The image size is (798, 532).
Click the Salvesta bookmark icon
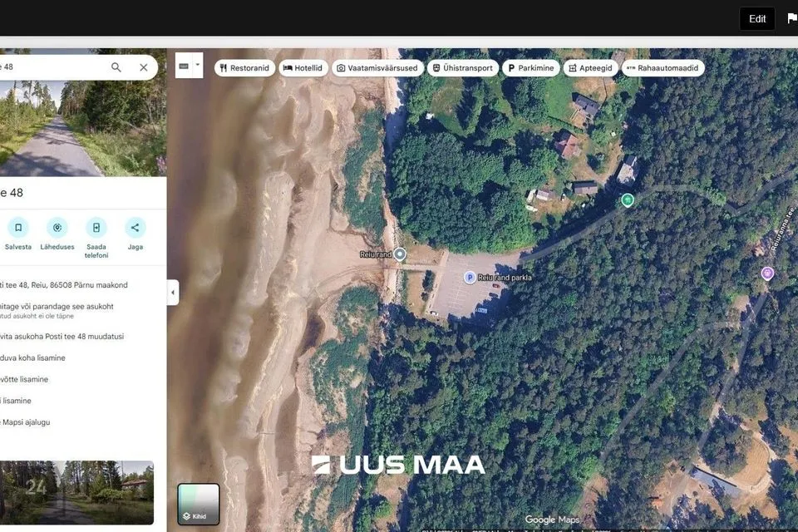click(18, 228)
